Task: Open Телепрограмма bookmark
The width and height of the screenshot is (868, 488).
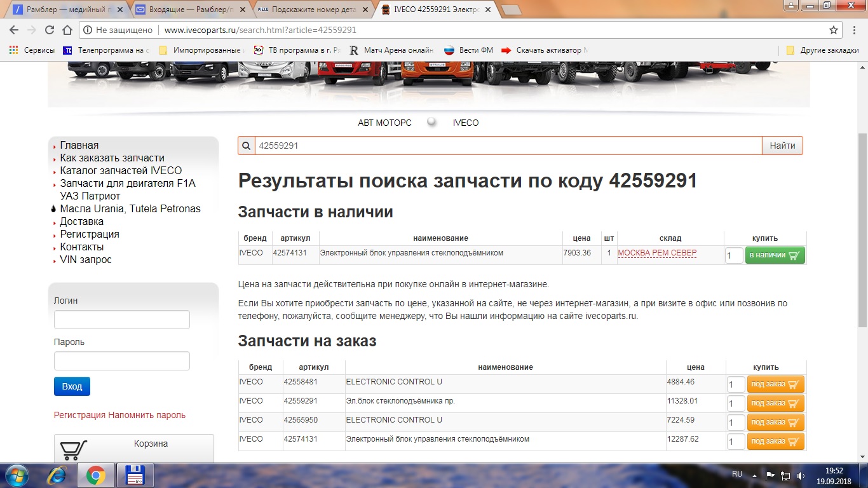Action: tap(106, 50)
